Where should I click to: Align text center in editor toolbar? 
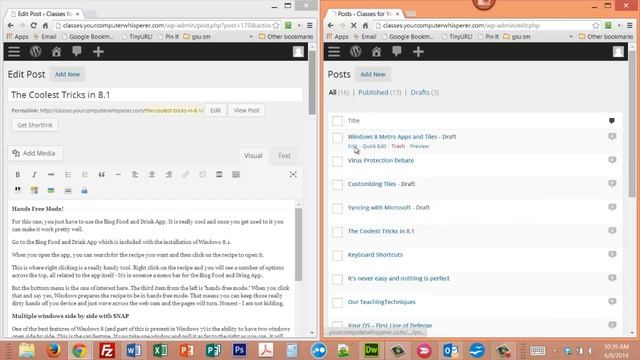tap(152, 175)
